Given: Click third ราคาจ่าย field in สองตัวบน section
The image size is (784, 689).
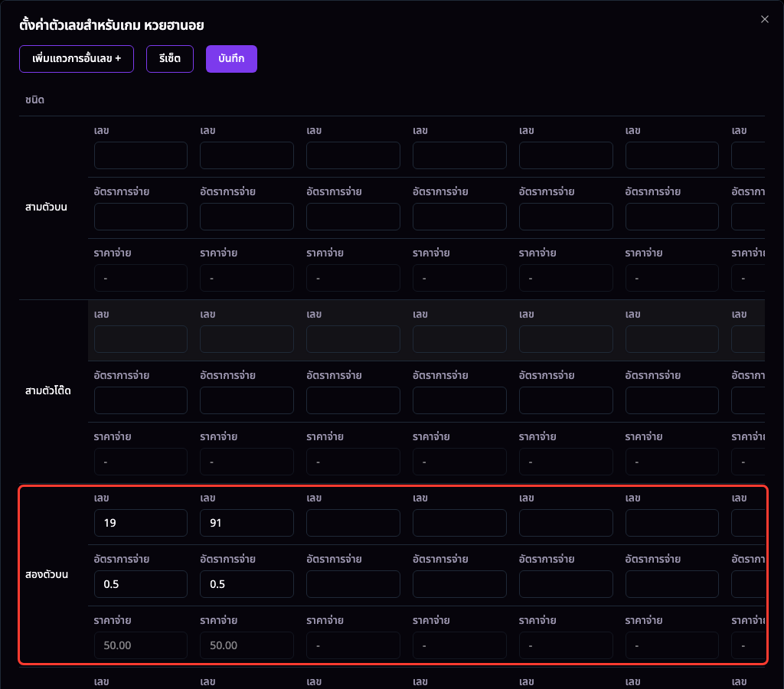Looking at the screenshot, I should pyautogui.click(x=354, y=645).
